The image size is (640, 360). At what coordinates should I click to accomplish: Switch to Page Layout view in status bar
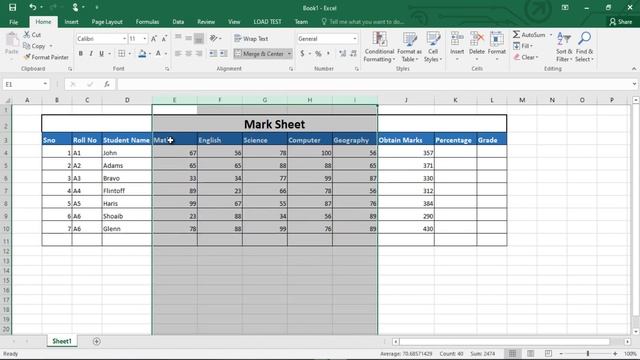(530, 353)
